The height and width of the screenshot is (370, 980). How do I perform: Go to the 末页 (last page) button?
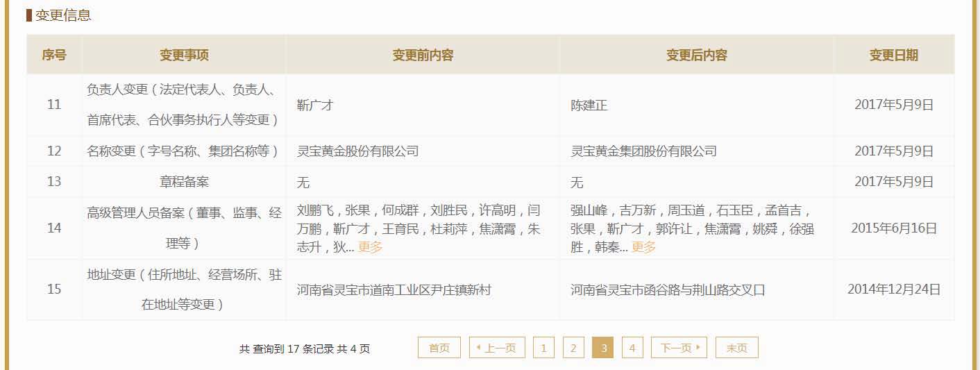click(x=736, y=348)
